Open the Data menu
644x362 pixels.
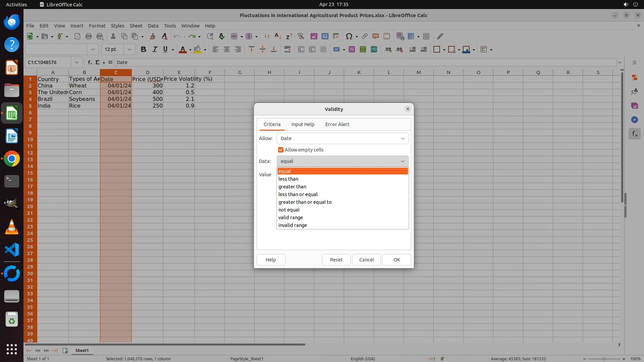[153, 26]
